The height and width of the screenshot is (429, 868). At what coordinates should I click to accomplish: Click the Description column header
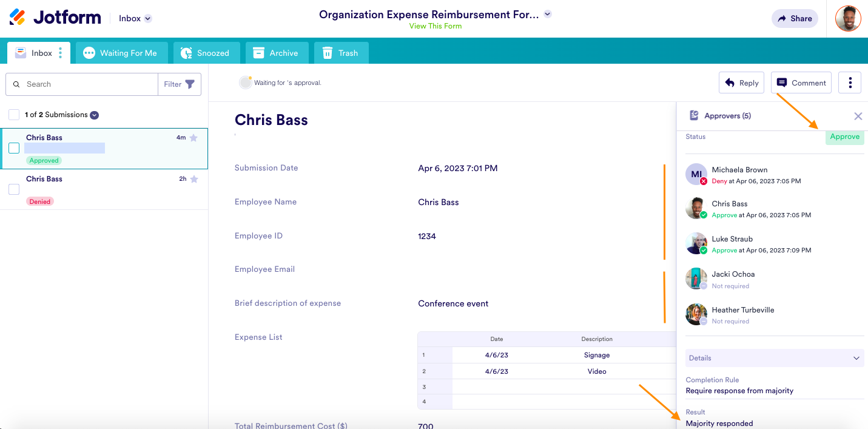597,339
